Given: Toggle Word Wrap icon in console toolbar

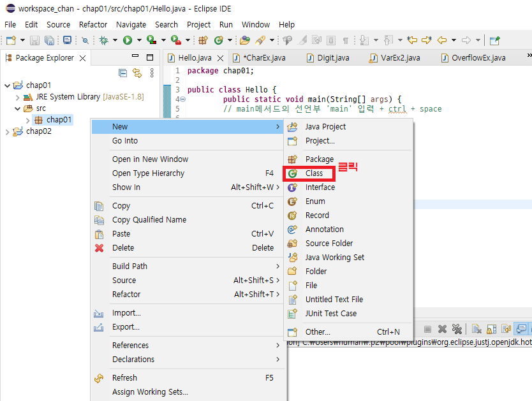Looking at the screenshot, I should [506, 329].
